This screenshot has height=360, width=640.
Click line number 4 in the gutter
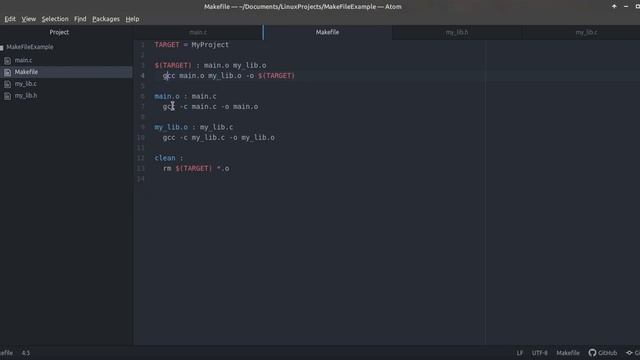pyautogui.click(x=142, y=76)
